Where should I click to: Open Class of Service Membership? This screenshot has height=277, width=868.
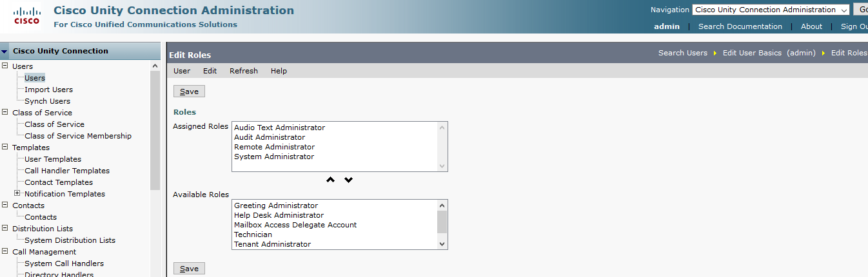(x=78, y=136)
